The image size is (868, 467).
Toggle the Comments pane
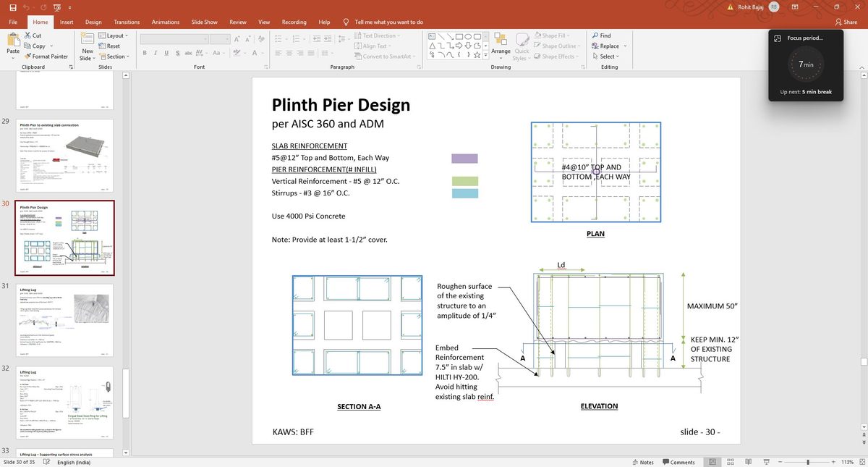click(x=678, y=462)
